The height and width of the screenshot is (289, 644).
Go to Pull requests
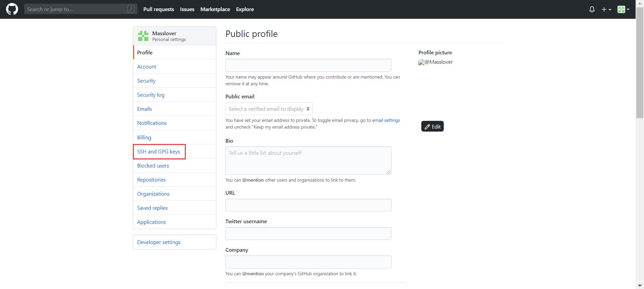tap(159, 9)
